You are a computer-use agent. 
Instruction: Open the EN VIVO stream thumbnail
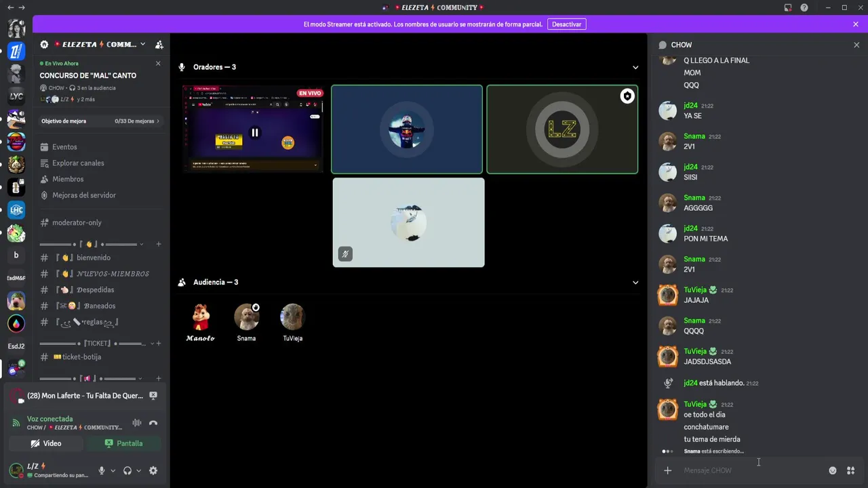coord(252,129)
